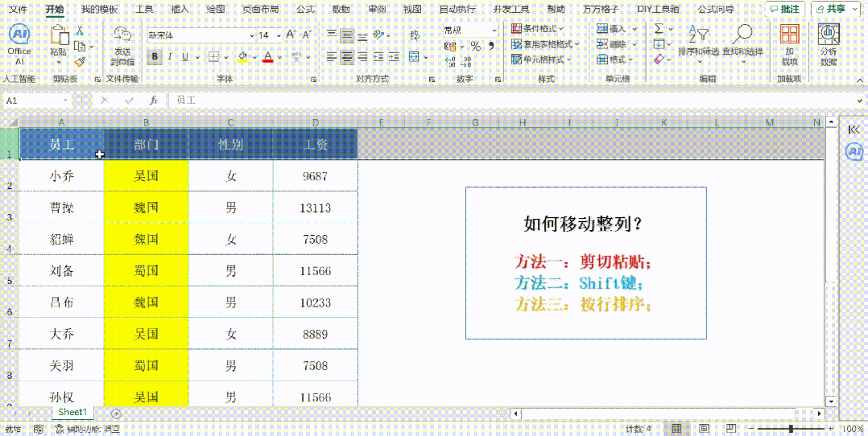Toggle Bold formatting
This screenshot has height=436, width=868.
click(155, 56)
